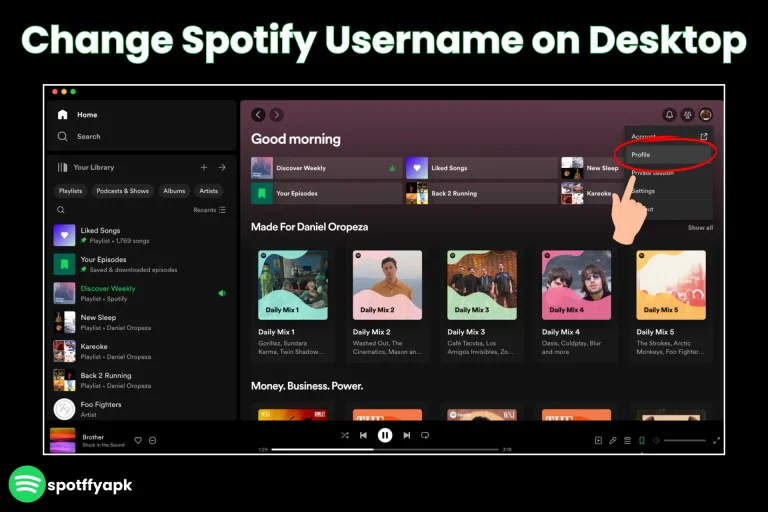Filter library by Artists
Viewport: 768px width, 512px height.
pyautogui.click(x=209, y=191)
